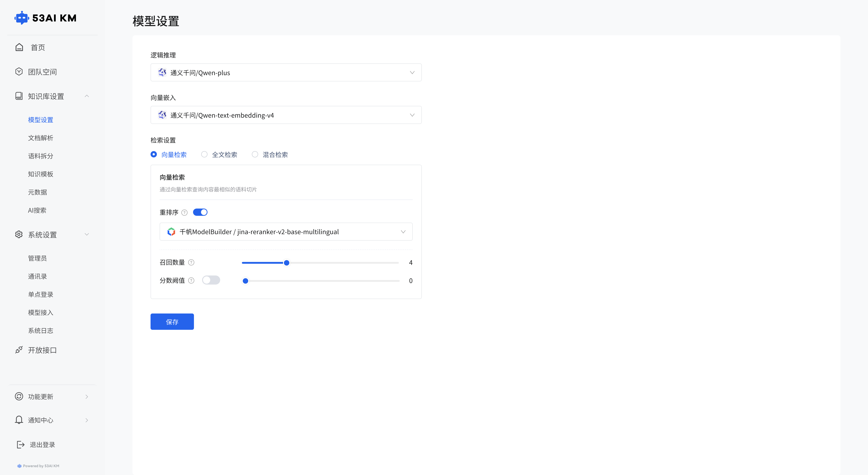Click the 团队空间 cube icon

19,71
